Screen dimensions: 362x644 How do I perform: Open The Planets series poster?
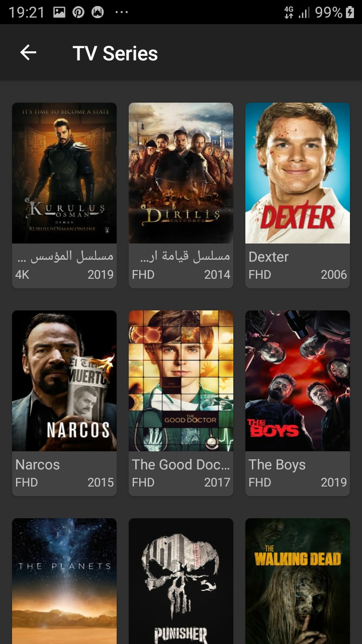tap(64, 581)
